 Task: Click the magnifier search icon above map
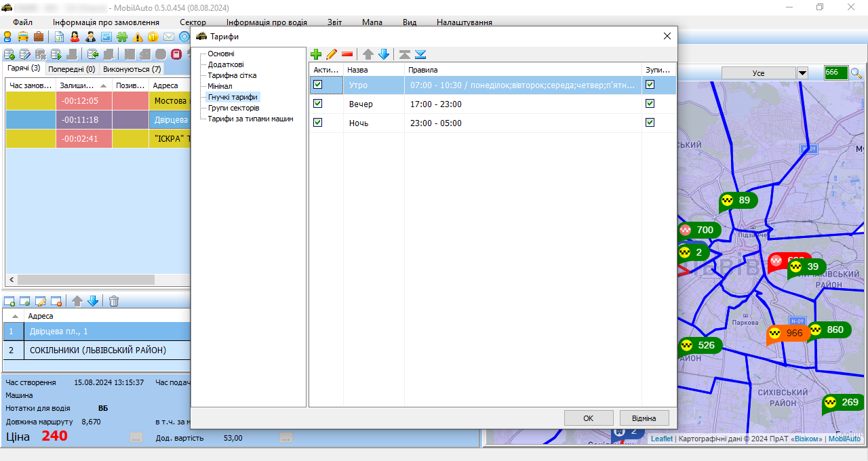coord(856,73)
